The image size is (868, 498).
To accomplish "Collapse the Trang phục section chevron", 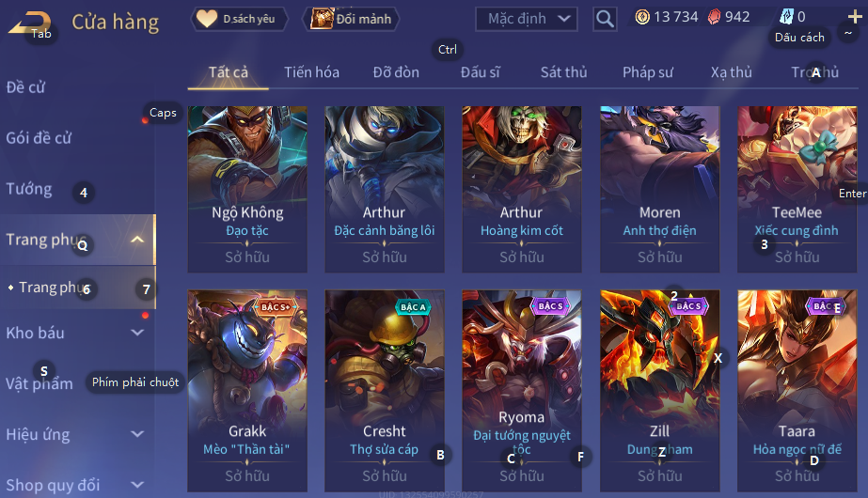I will pos(137,240).
